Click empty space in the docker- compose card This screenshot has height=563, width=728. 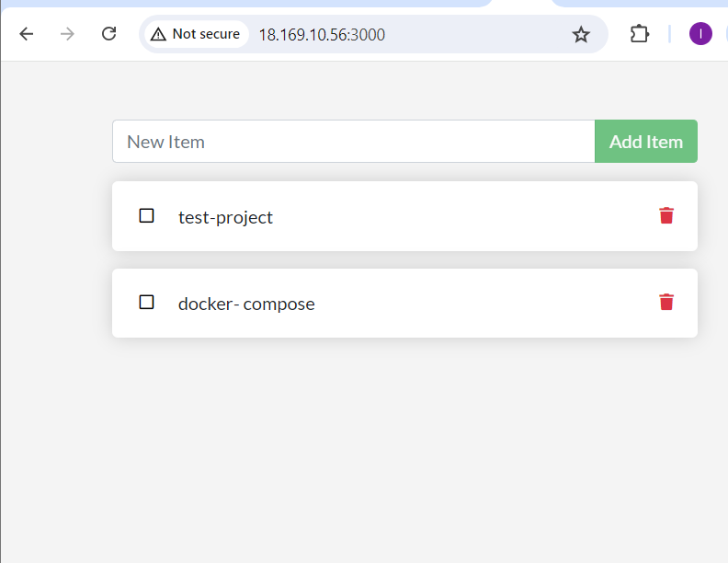point(478,304)
